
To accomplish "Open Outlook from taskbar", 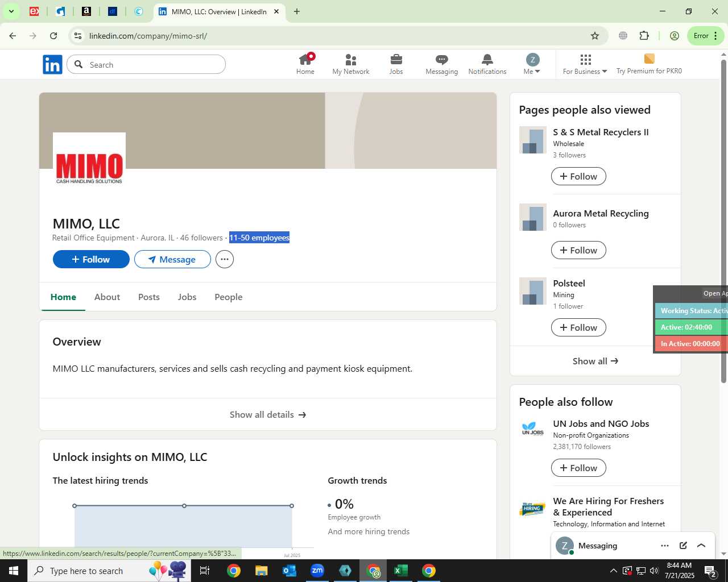I will click(x=289, y=571).
